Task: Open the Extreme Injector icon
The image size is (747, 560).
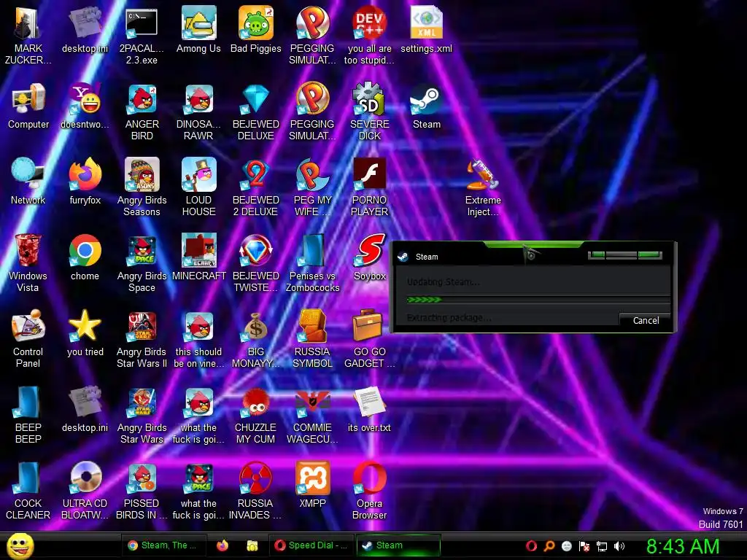Action: (x=483, y=187)
